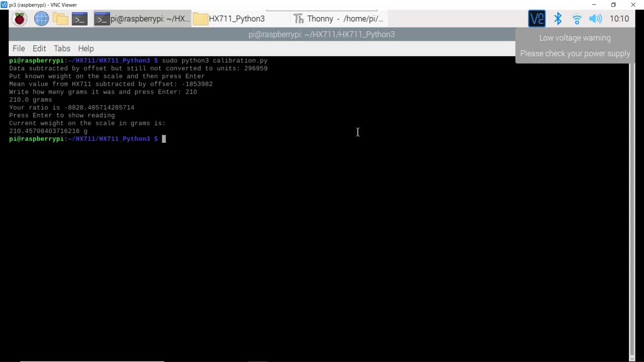Viewport: 644px width, 362px height.
Task: Click the 'Your ratio is -8828.485714285714' line
Action: [71, 108]
